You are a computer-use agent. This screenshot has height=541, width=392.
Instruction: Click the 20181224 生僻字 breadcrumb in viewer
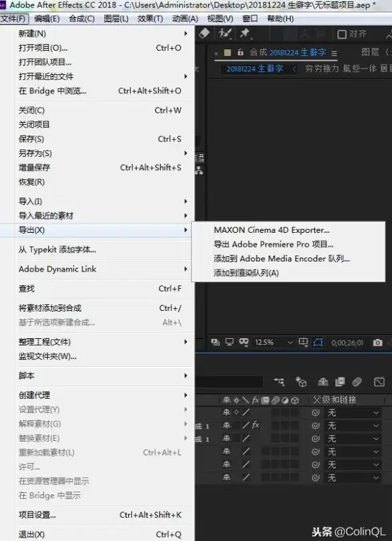pos(255,69)
